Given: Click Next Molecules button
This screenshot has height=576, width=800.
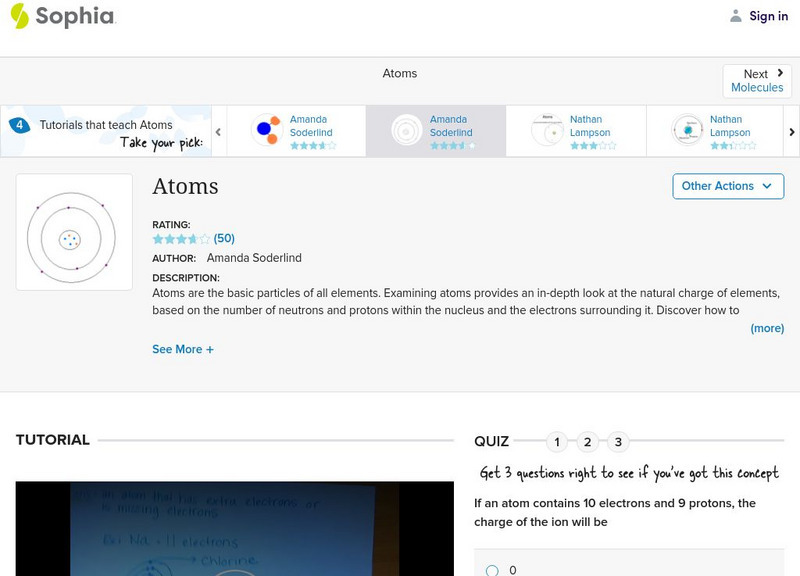Looking at the screenshot, I should (x=757, y=79).
